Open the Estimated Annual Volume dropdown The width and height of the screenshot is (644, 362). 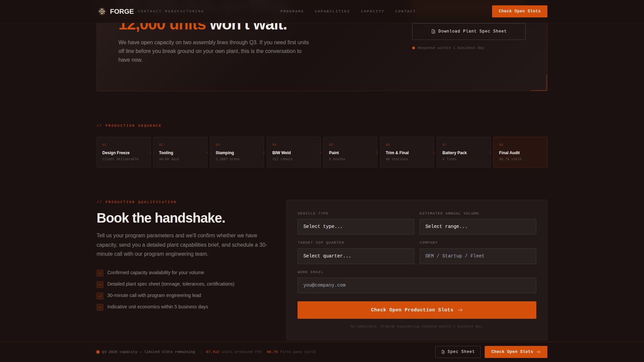[478, 227]
